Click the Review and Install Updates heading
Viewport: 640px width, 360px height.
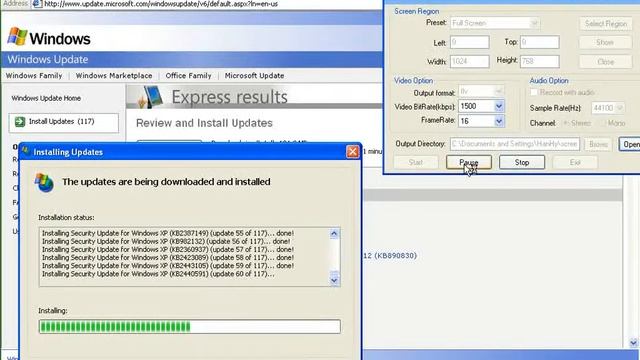[204, 123]
